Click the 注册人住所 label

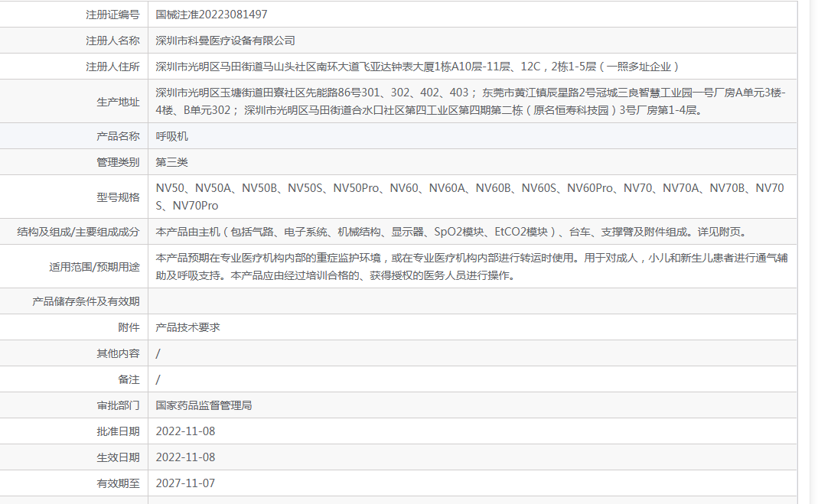click(x=112, y=67)
